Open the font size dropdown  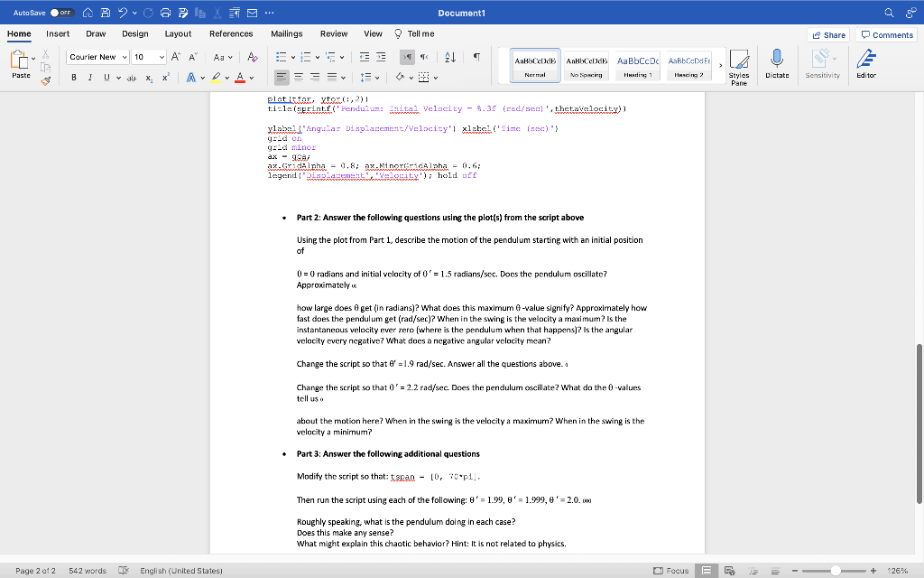pyautogui.click(x=162, y=56)
